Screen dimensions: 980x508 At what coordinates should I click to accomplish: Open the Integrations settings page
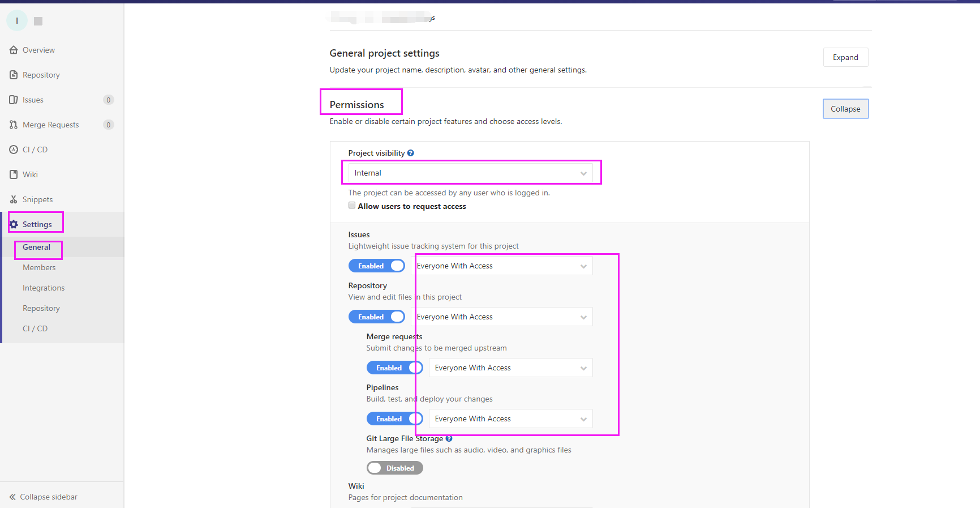(44, 288)
